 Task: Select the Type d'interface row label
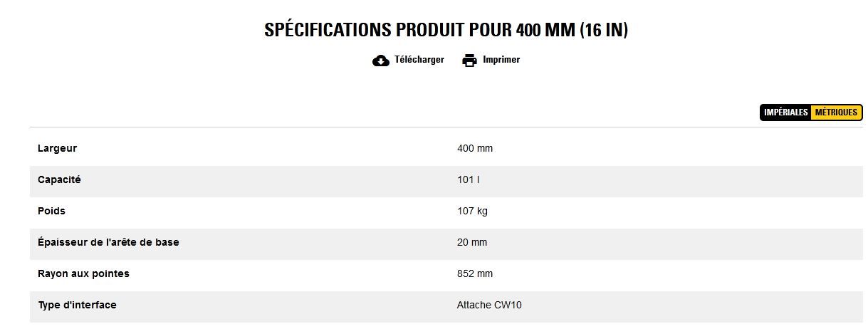click(x=77, y=305)
